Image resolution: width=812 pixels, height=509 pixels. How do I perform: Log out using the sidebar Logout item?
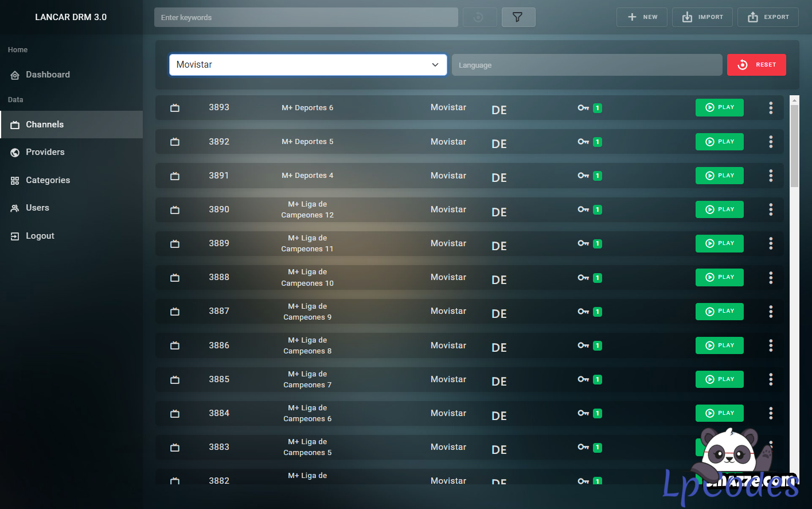(x=40, y=236)
